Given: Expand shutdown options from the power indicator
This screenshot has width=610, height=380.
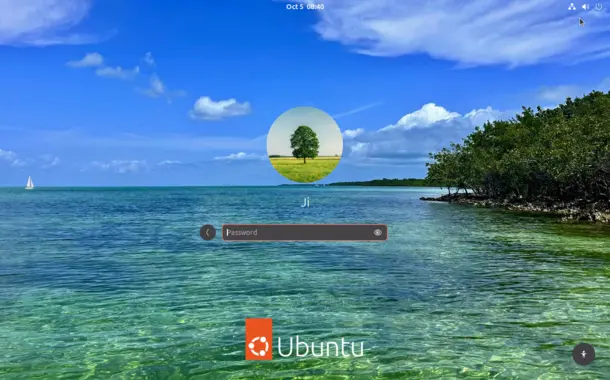Looking at the screenshot, I should click(598, 7).
